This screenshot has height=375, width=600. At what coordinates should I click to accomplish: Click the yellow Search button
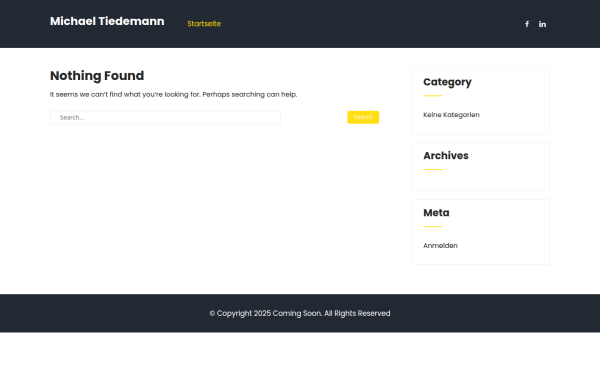tap(363, 117)
